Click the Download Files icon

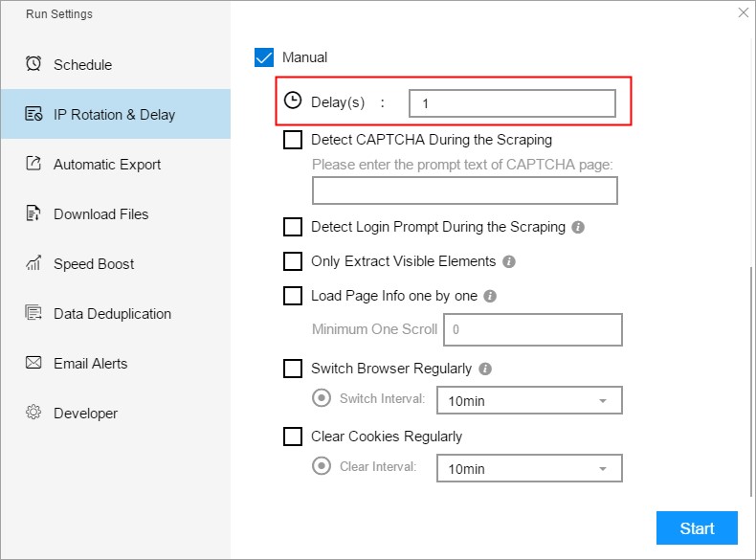(33, 213)
